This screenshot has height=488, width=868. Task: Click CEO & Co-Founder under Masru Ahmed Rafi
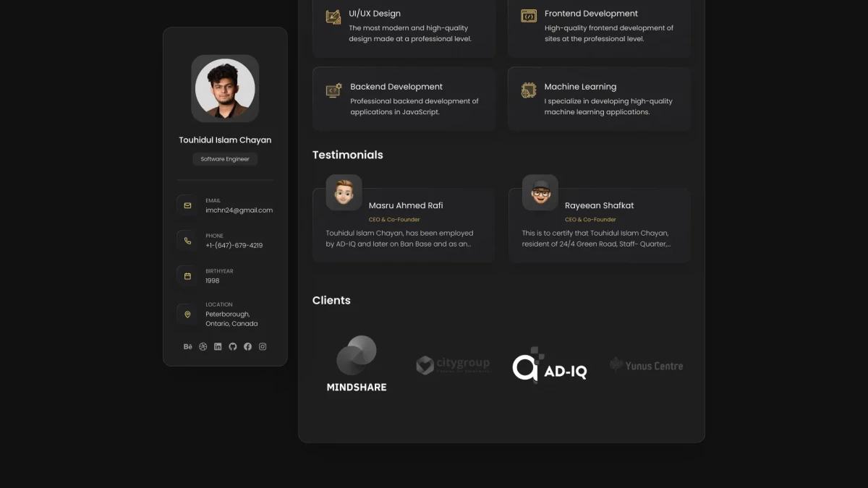[x=394, y=220]
